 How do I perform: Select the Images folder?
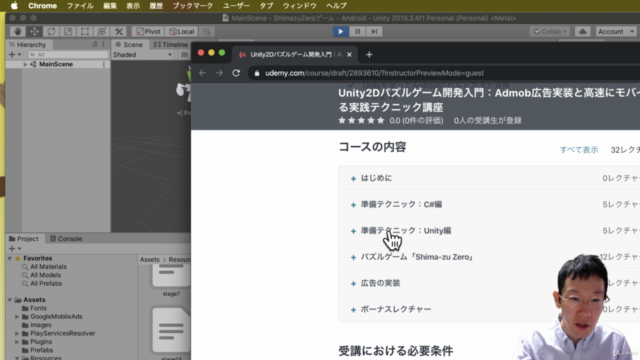[x=41, y=325]
